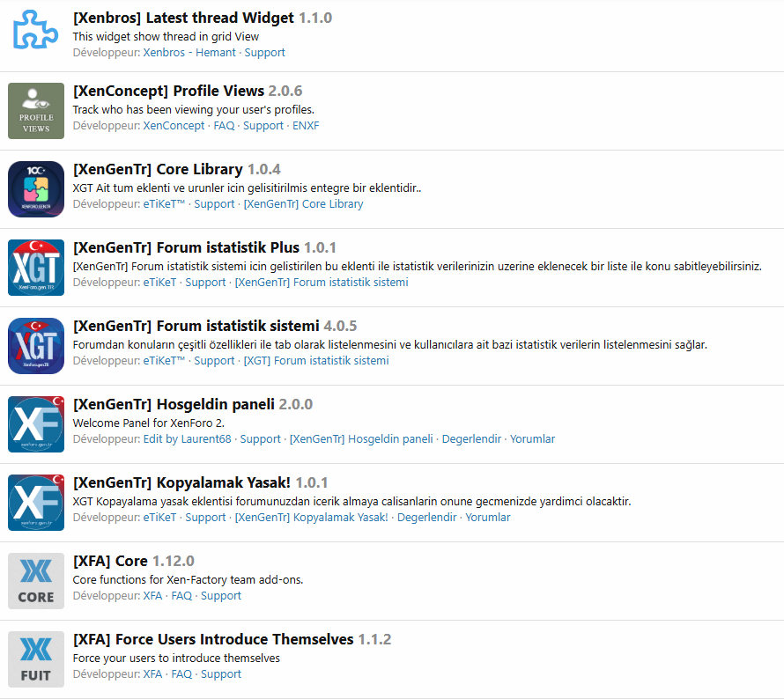Visit eTiKeT™ developer link for Forum istatistik sistemi
This screenshot has height=699, width=784.
(164, 361)
